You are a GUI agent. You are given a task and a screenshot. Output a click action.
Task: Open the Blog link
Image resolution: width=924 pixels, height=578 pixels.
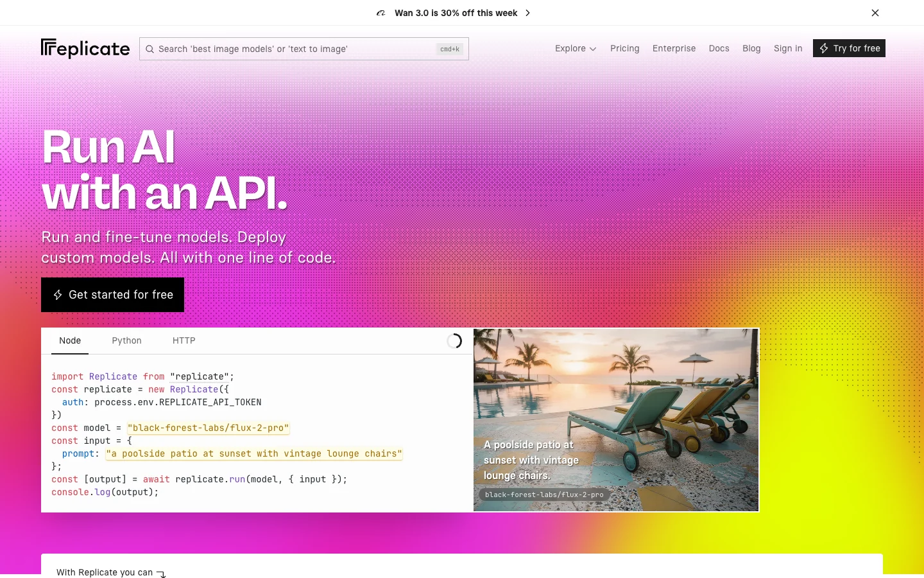point(751,48)
